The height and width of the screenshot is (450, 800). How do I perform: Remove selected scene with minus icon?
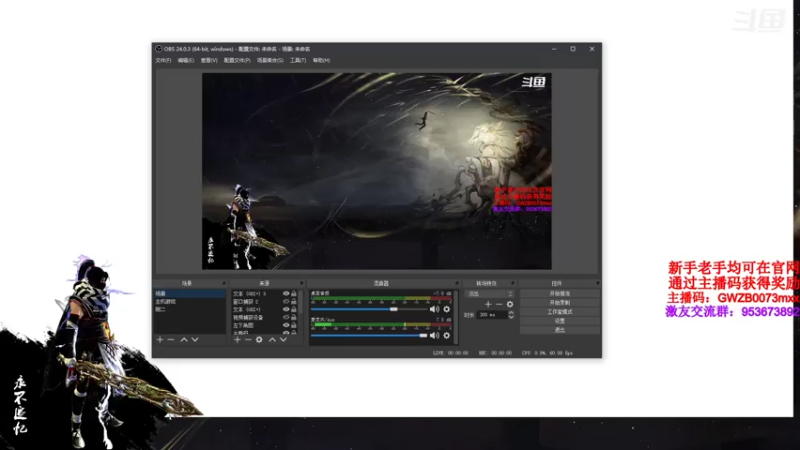pyautogui.click(x=171, y=340)
